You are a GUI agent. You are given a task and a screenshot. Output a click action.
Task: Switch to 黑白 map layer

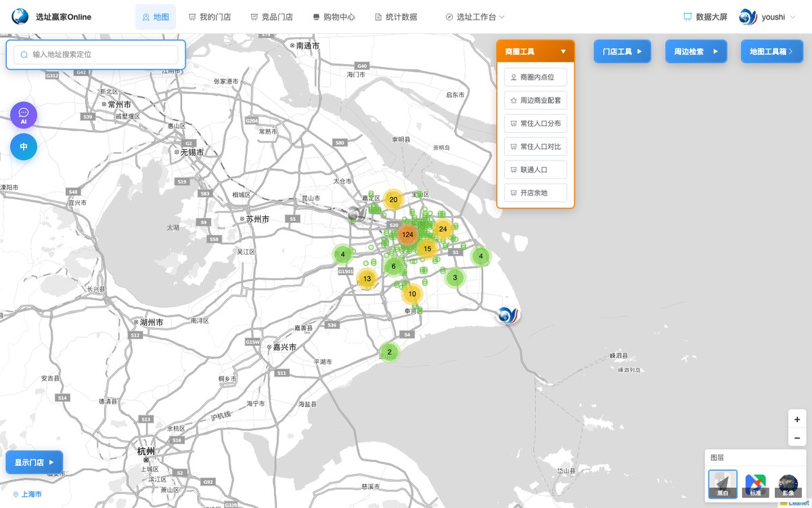[x=723, y=485]
